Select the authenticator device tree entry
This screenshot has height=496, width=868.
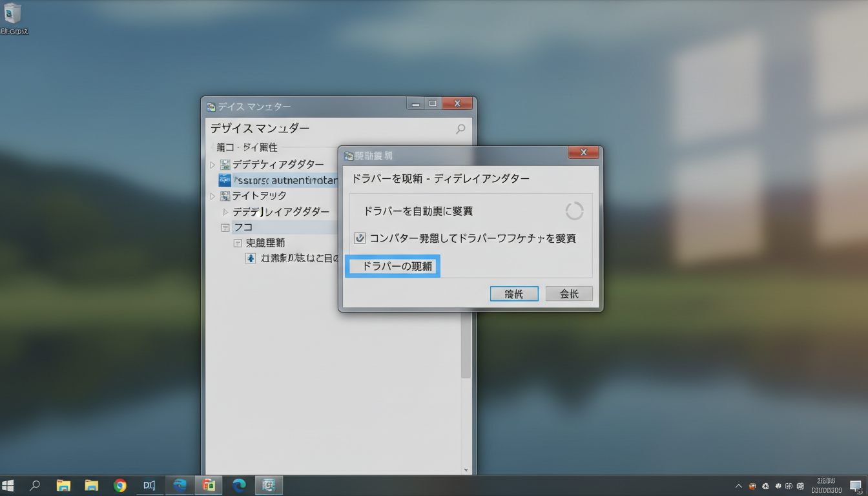tap(284, 180)
